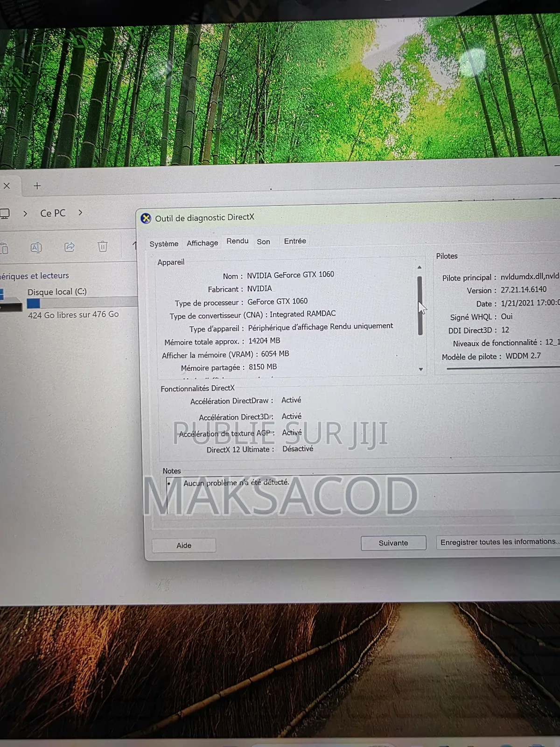The height and width of the screenshot is (747, 560).
Task: Select the Entrée tab
Action: pos(295,241)
